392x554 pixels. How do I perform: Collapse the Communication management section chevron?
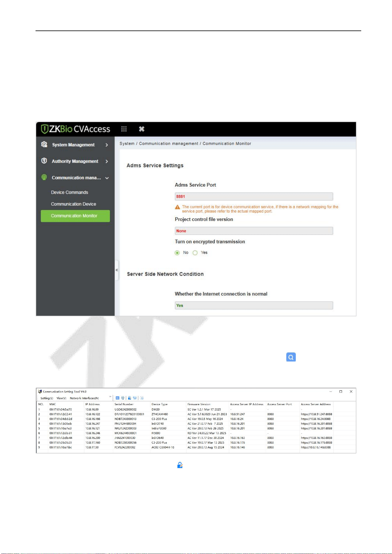[107, 178]
